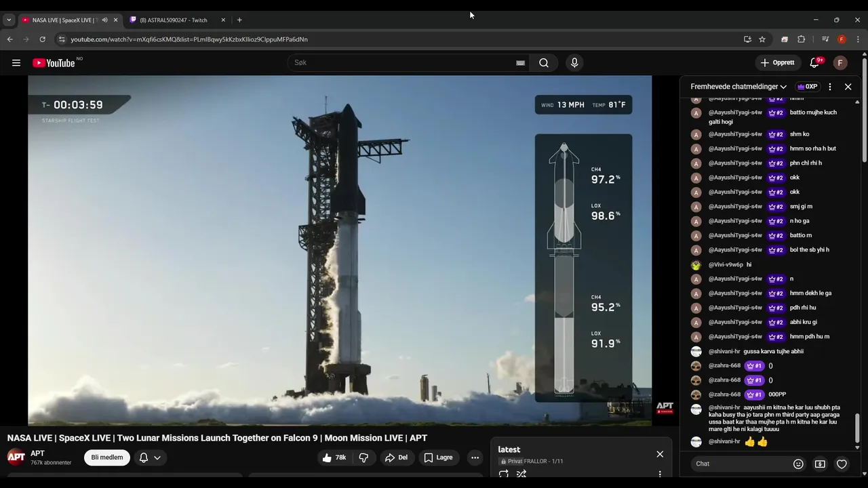Reload the page
This screenshot has height=488, width=868.
coord(42,39)
